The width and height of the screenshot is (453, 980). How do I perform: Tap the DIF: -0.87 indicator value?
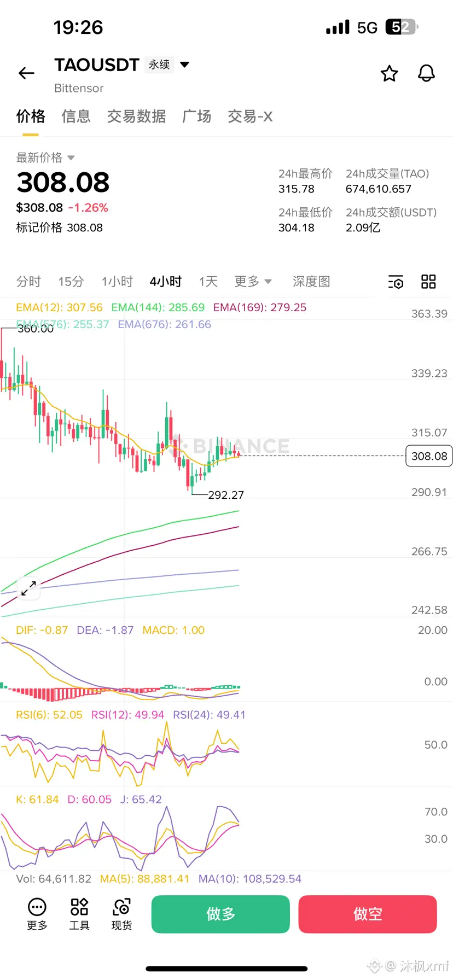[42, 630]
